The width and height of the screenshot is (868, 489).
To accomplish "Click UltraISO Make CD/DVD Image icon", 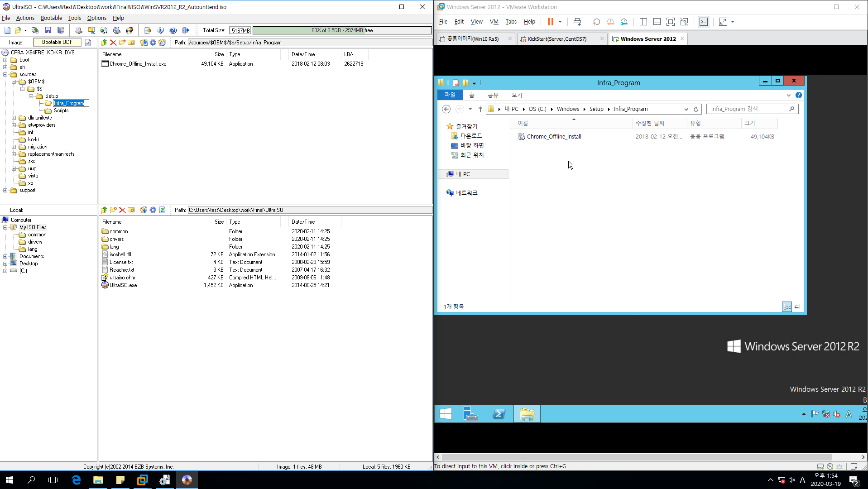I will 79,30.
